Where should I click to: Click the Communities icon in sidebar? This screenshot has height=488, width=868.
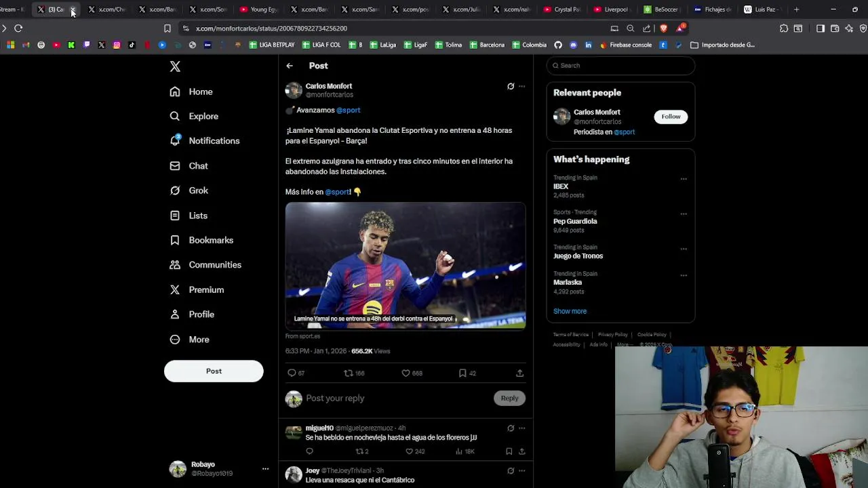pos(175,265)
